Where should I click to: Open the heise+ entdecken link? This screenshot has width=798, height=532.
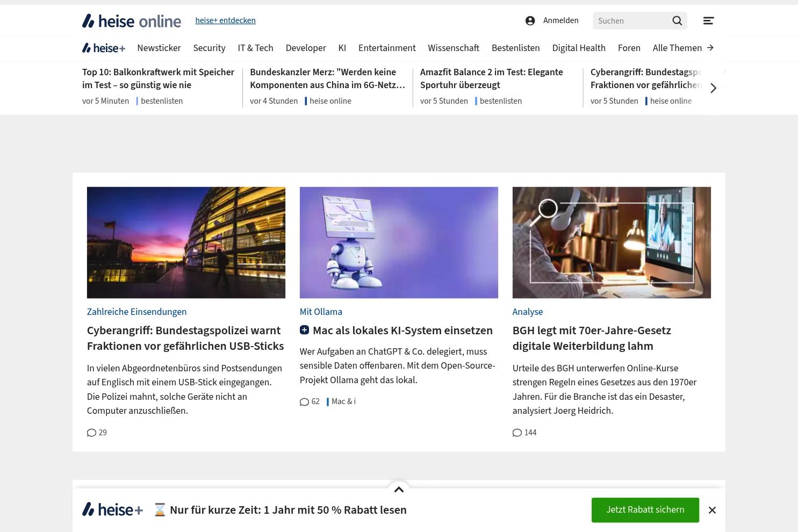225,20
